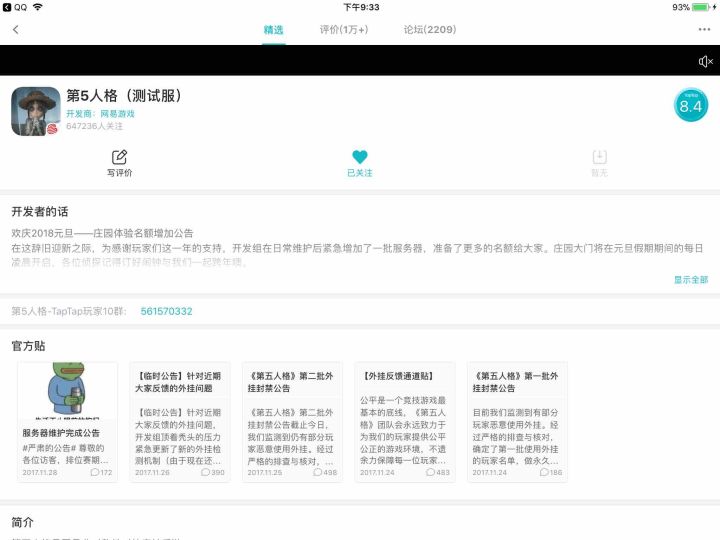The width and height of the screenshot is (720, 540).
Task: Tap comment icon showing 172 replies
Action: pos(95,472)
